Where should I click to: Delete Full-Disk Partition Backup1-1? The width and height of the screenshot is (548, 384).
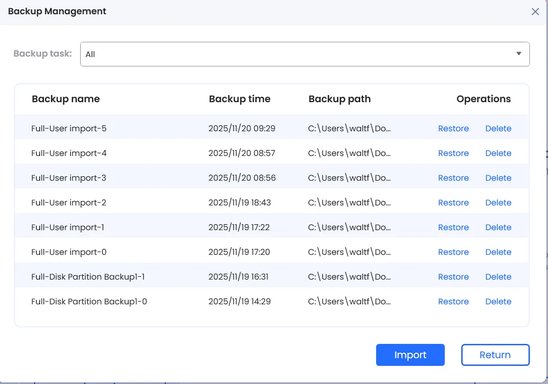click(498, 277)
